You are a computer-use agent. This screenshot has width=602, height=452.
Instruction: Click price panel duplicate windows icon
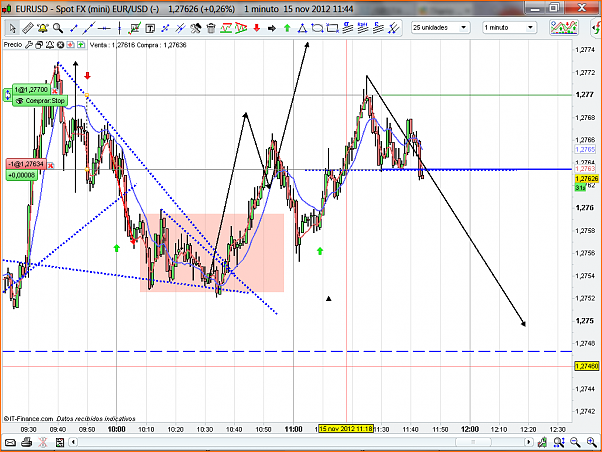[x=39, y=45]
